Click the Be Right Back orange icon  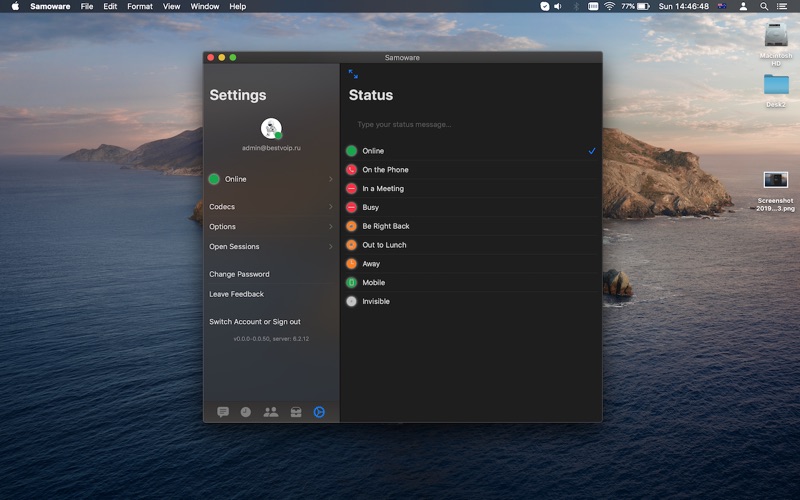pyautogui.click(x=351, y=226)
